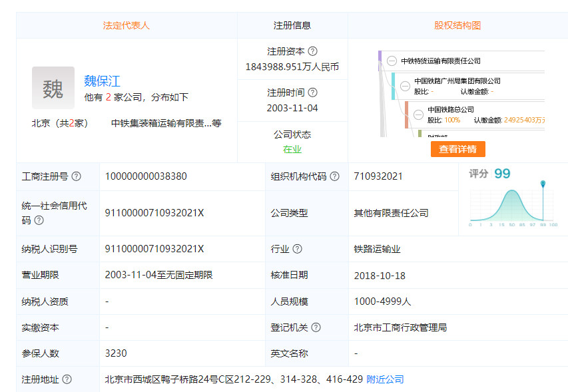Click help icon under 统一社会信用代码

(39, 220)
